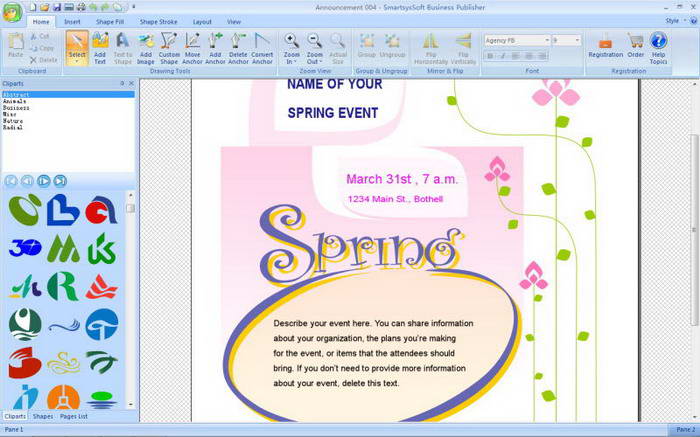Open the font size dropdown
This screenshot has width=700, height=437.
coord(577,40)
